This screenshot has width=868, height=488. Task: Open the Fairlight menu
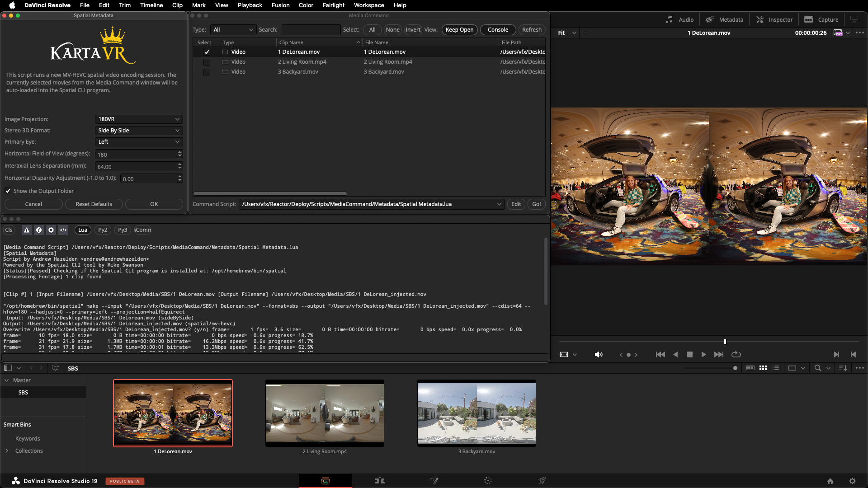(x=333, y=5)
